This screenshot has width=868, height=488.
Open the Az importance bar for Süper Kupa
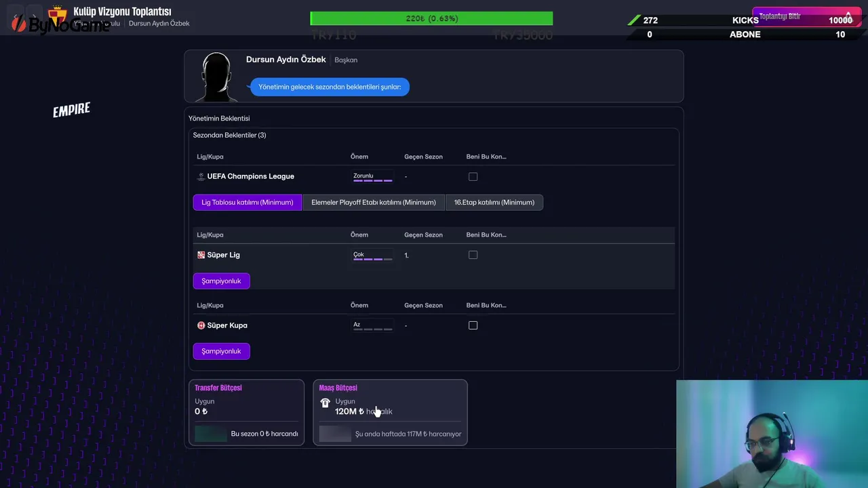pyautogui.click(x=372, y=325)
